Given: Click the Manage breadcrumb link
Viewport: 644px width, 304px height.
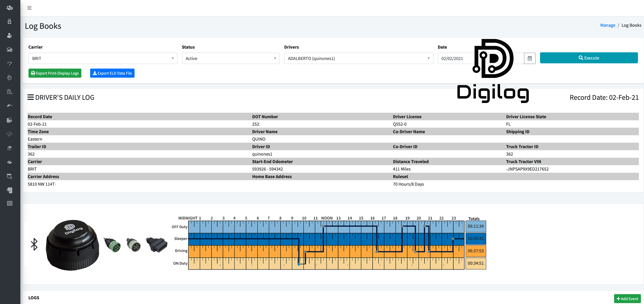Looking at the screenshot, I should (608, 25).
